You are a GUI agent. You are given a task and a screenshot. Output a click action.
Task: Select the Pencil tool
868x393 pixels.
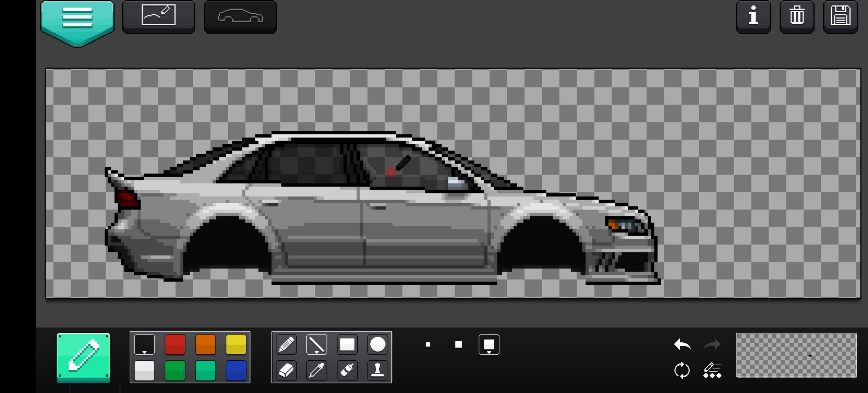point(286,344)
